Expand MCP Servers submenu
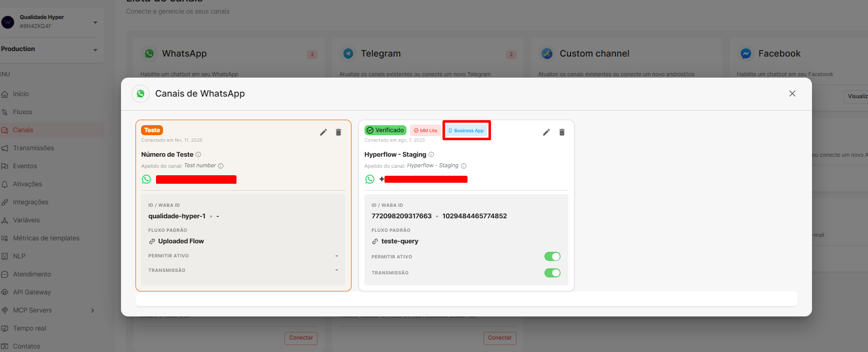This screenshot has height=352, width=868. tap(92, 310)
